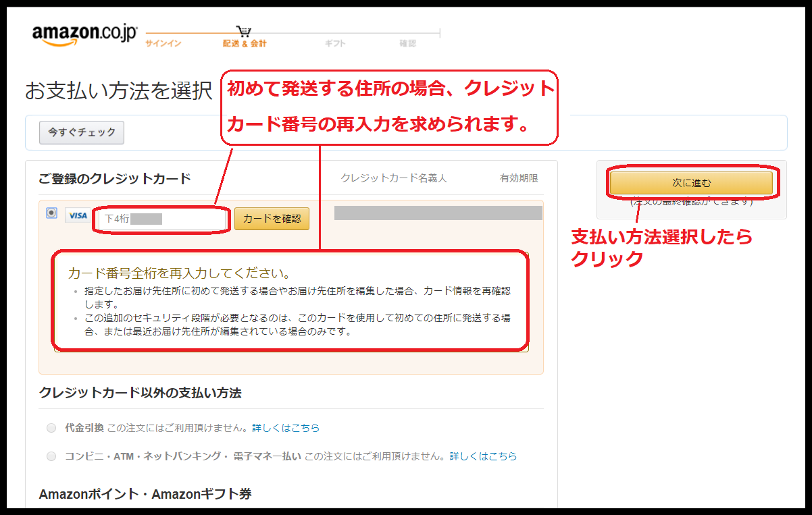This screenshot has height=515, width=812.
Task: Open 詳しくはこちら link beside コンビニ・ATM option
Action: 483,456
